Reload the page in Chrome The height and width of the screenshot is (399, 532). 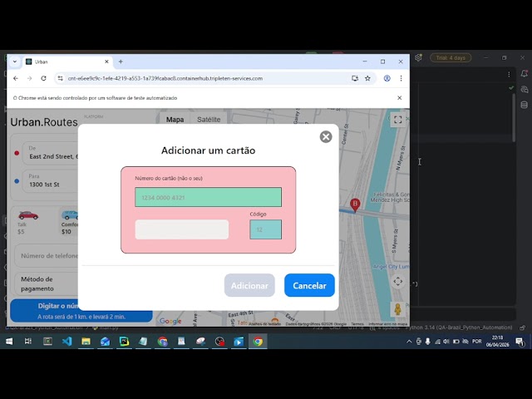pos(43,78)
